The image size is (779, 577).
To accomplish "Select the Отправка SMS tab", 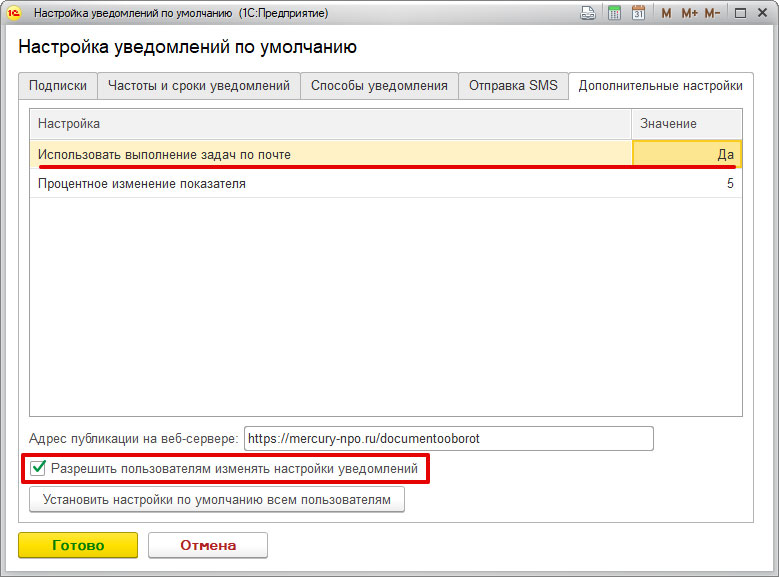I will point(513,86).
